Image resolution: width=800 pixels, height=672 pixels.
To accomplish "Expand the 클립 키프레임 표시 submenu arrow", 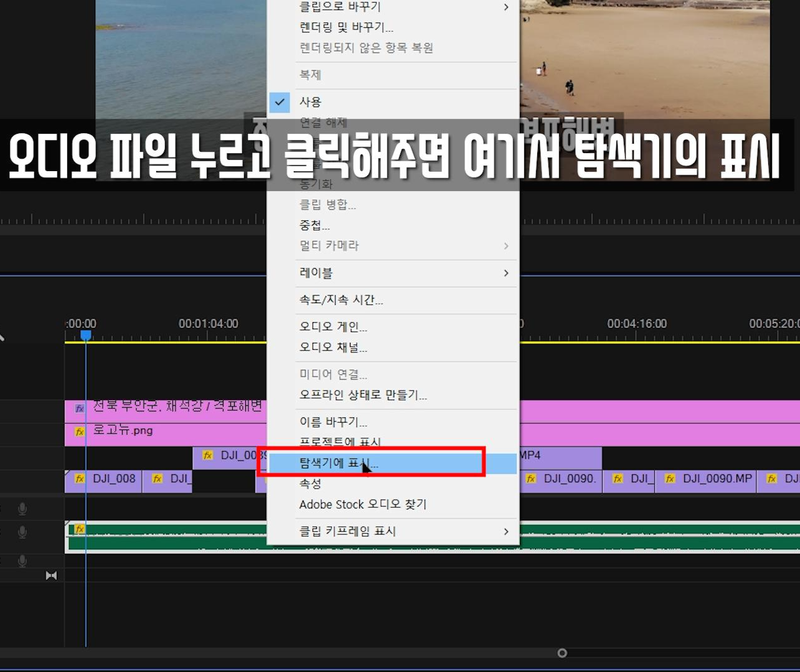I will point(506,531).
